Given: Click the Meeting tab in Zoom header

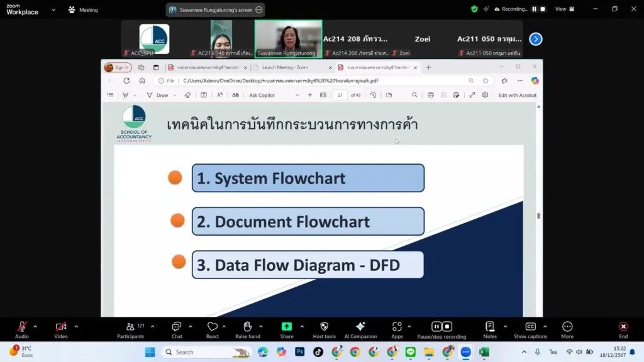Looking at the screenshot, I should (x=84, y=10).
